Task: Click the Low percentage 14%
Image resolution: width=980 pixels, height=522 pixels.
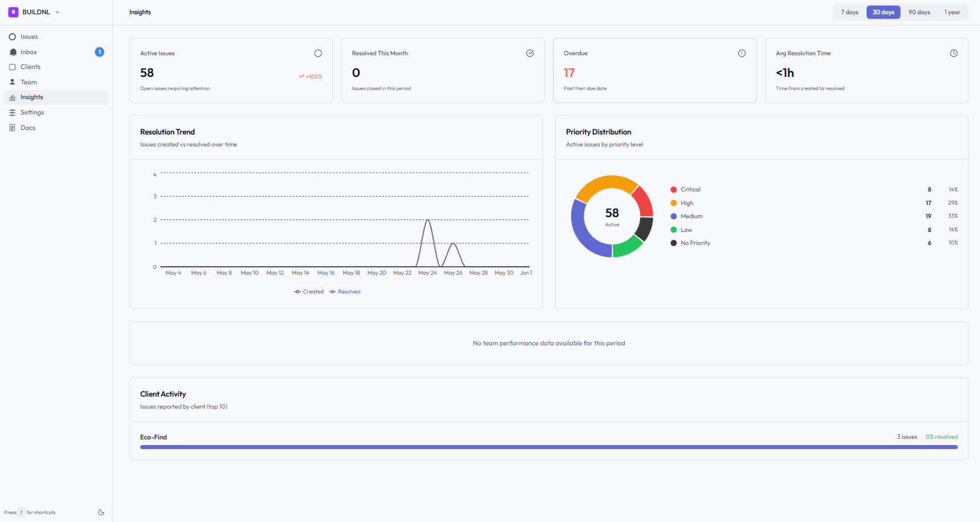Action: (953, 230)
